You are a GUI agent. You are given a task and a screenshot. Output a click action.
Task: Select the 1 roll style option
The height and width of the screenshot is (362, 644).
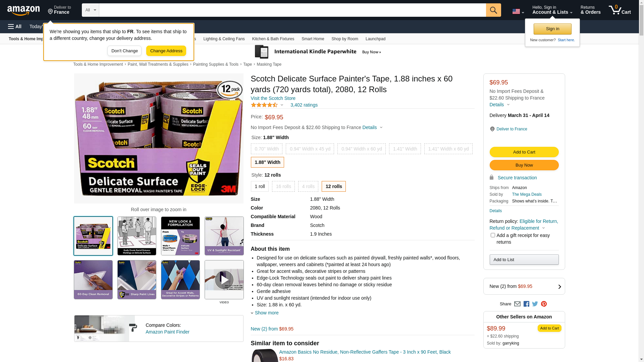point(260,186)
